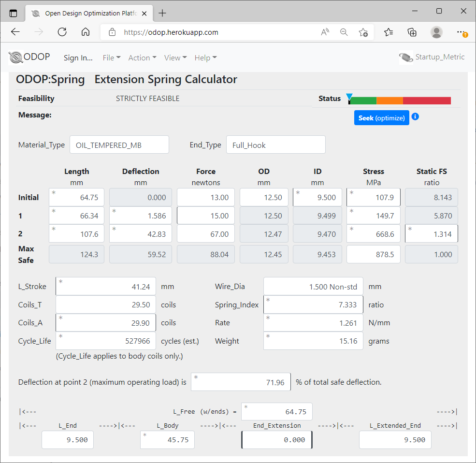Toggle the fixed asterisk on L_Free
476x463 pixels.
coord(246,407)
